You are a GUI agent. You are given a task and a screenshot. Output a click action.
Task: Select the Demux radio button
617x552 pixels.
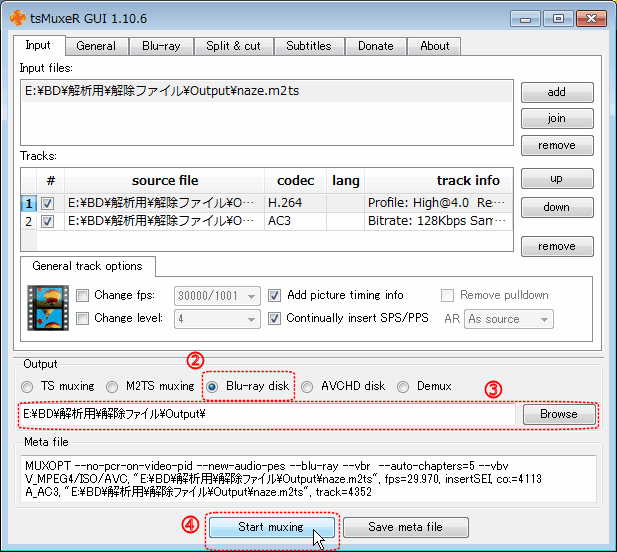pyautogui.click(x=403, y=386)
